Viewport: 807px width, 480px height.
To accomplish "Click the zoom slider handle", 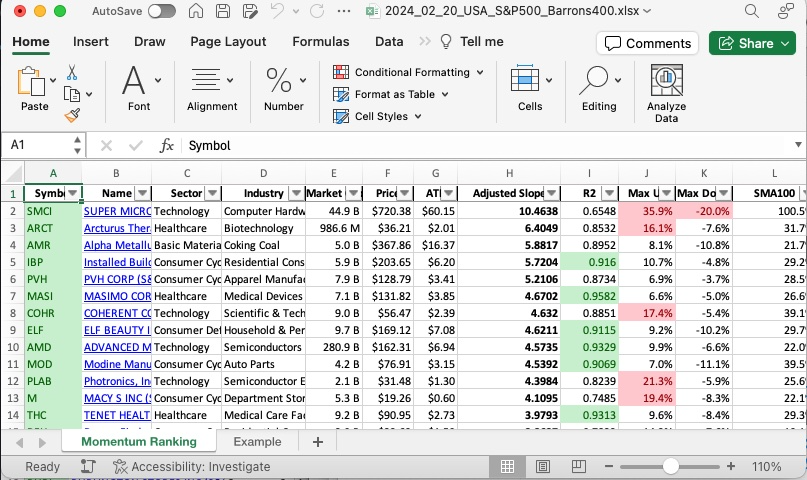I will pyautogui.click(x=670, y=467).
